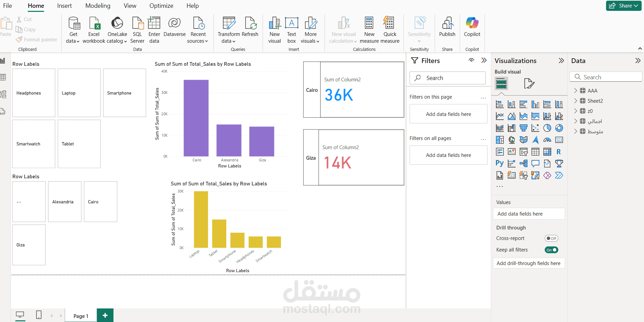Choose the scatter chart visual
Viewport: 644px width, 322px height.
(x=535, y=128)
